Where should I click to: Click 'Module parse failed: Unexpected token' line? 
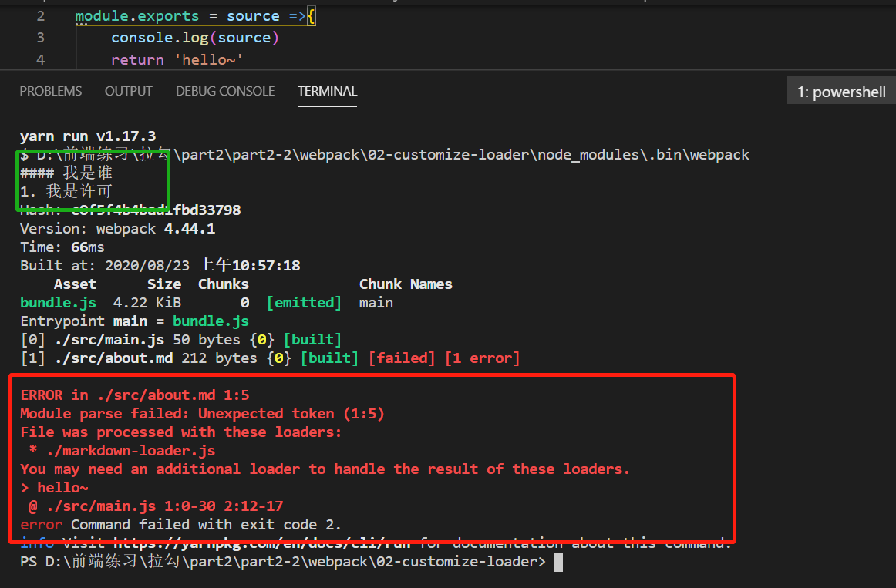[202, 413]
